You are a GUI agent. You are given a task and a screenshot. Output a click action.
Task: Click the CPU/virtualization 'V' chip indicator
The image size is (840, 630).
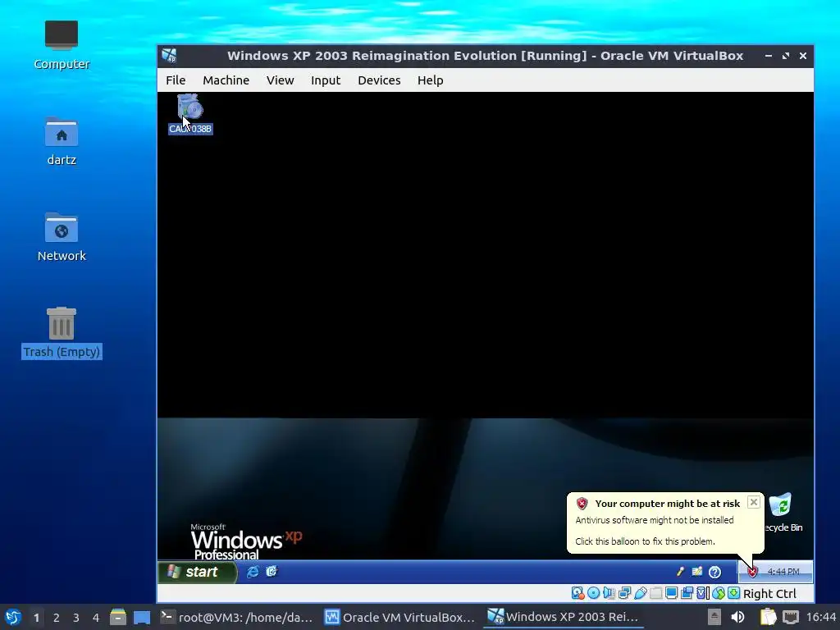point(703,593)
